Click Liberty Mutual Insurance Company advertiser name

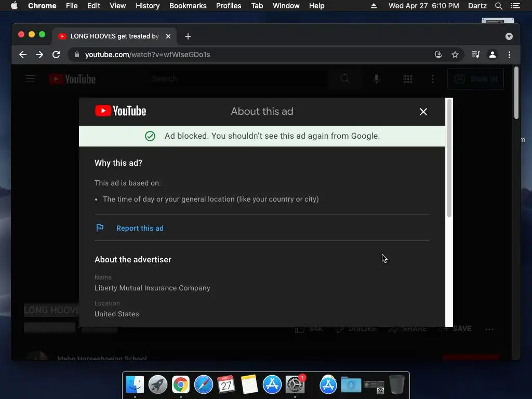(x=152, y=288)
